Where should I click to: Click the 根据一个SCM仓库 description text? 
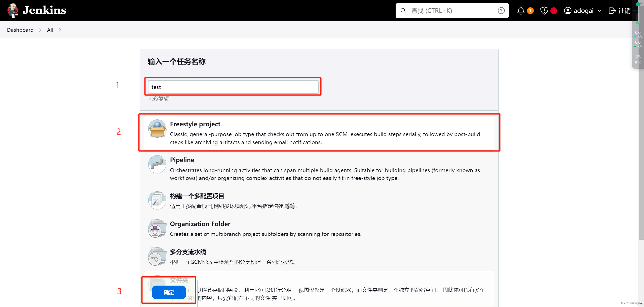(x=233, y=262)
